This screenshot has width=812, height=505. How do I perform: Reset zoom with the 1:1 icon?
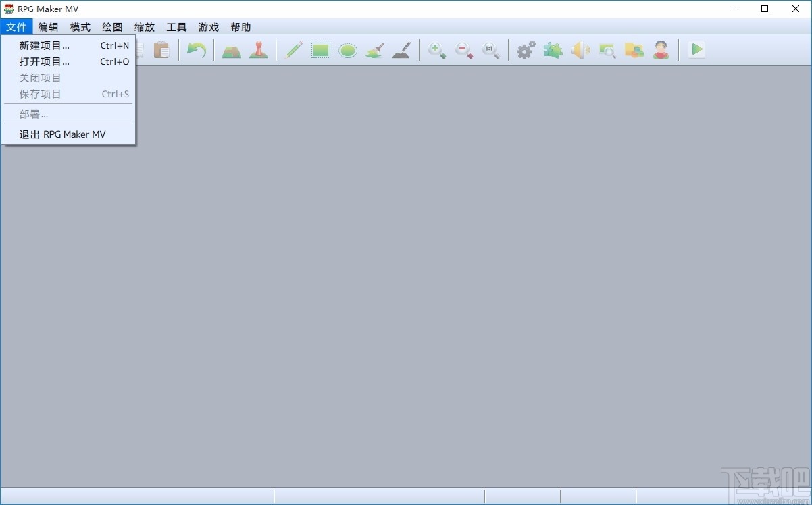490,49
